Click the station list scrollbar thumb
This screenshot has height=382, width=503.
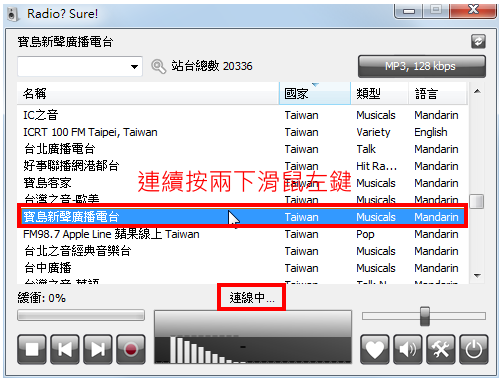(x=477, y=201)
